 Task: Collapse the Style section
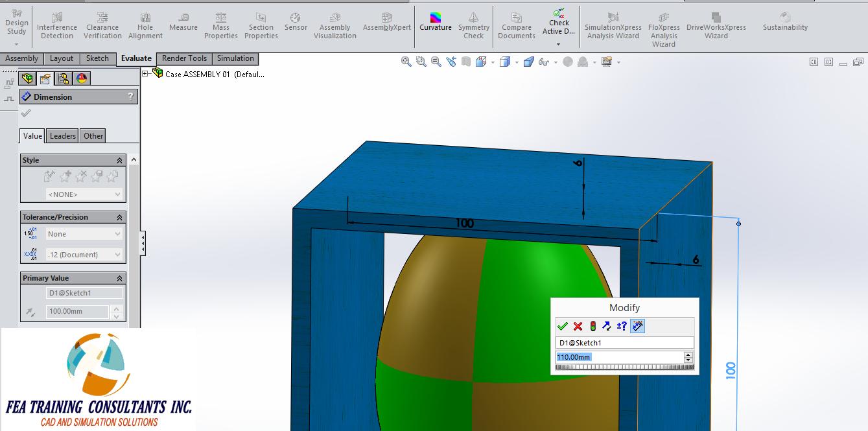(119, 160)
